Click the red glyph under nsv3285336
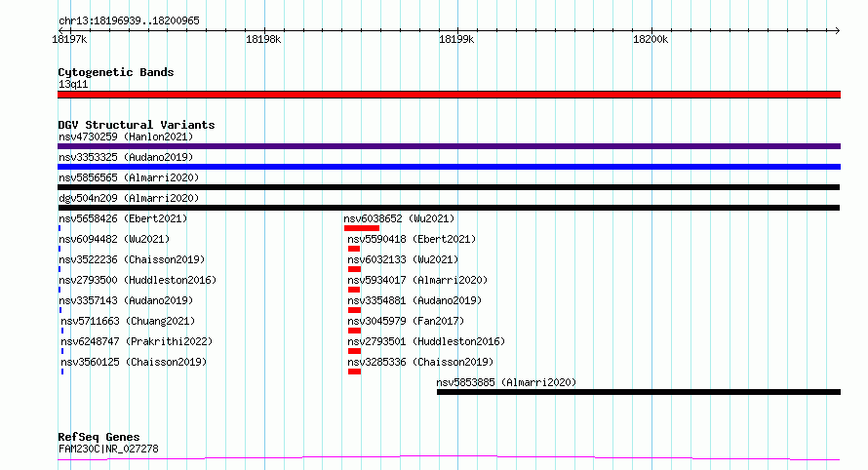868x470 pixels. tap(354, 372)
